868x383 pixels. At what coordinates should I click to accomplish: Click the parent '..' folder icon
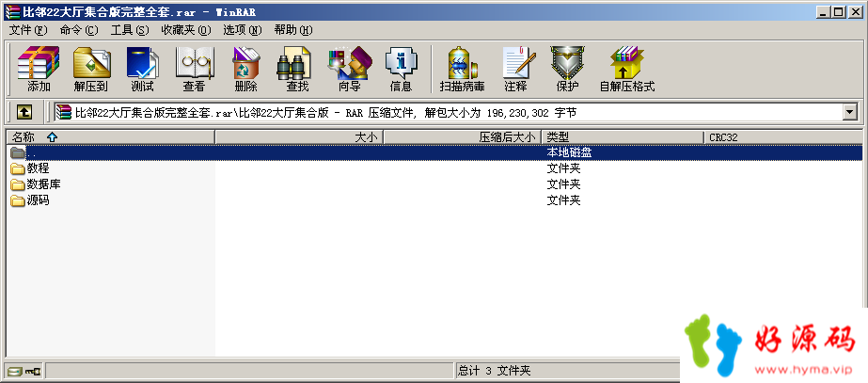[x=18, y=152]
